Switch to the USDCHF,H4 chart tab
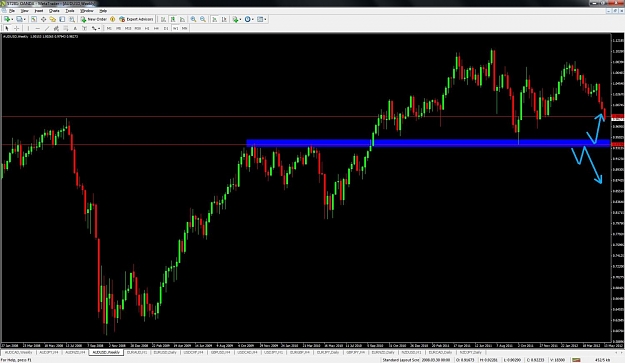 (193, 353)
